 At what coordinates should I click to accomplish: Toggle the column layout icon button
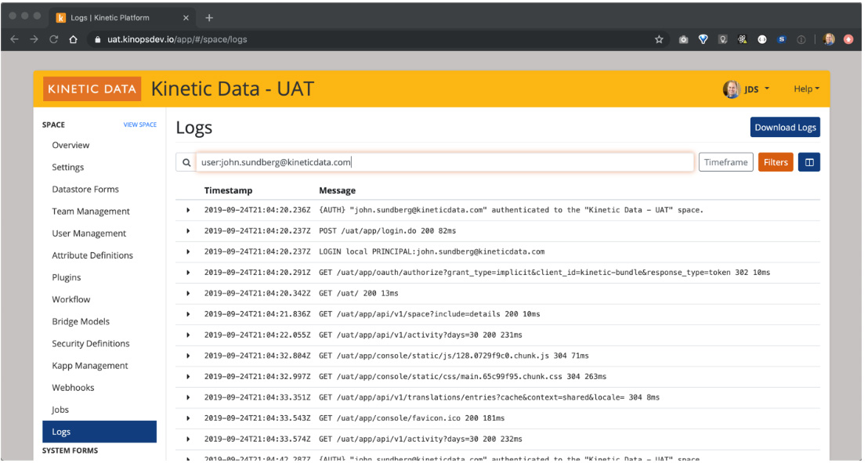808,162
